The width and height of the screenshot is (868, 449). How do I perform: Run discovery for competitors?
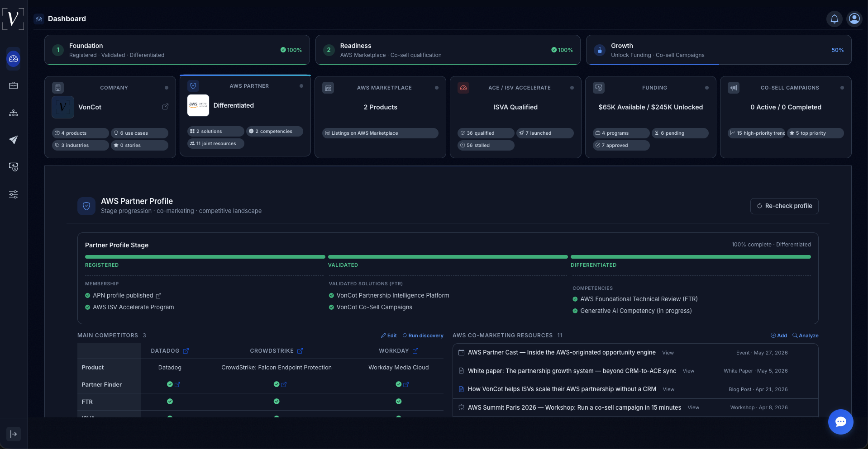pyautogui.click(x=423, y=336)
